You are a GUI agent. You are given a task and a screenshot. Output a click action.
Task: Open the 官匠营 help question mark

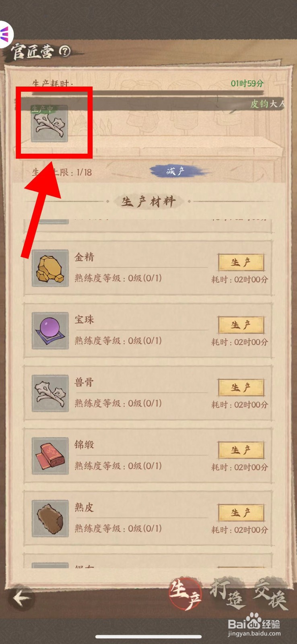(x=65, y=51)
